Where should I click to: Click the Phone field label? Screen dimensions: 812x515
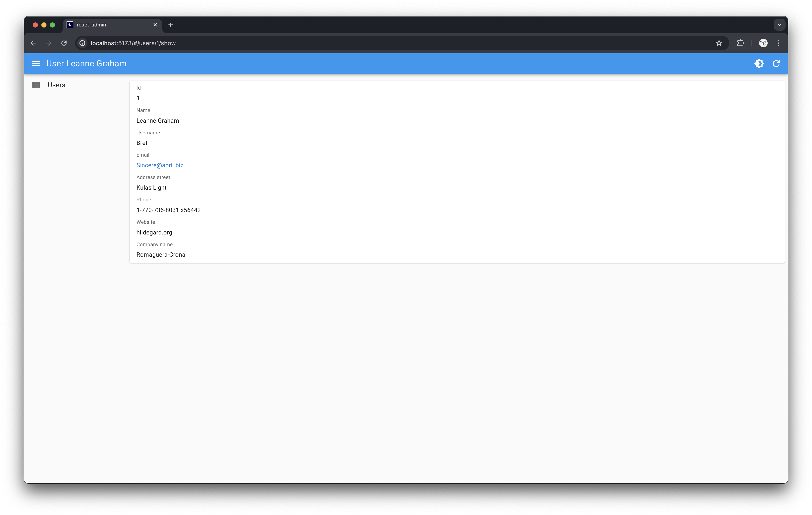[144, 199]
